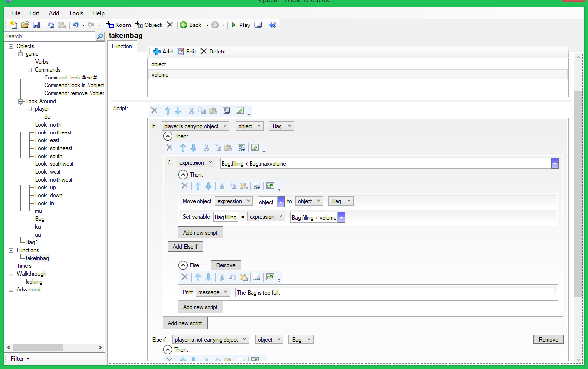588x369 pixels.
Task: Click the Add Else If button
Action: pyautogui.click(x=185, y=247)
